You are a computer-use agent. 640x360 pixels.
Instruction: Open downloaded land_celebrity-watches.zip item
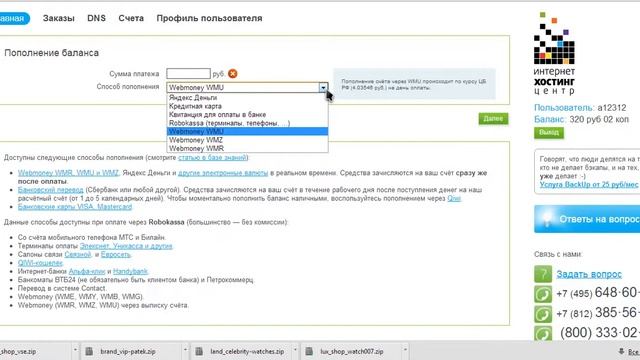click(x=247, y=351)
